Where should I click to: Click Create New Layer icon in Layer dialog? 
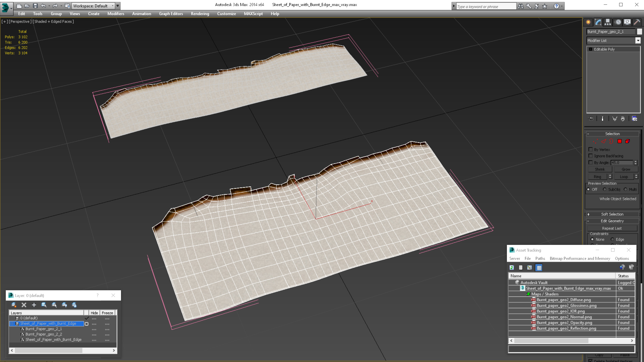pyautogui.click(x=14, y=305)
